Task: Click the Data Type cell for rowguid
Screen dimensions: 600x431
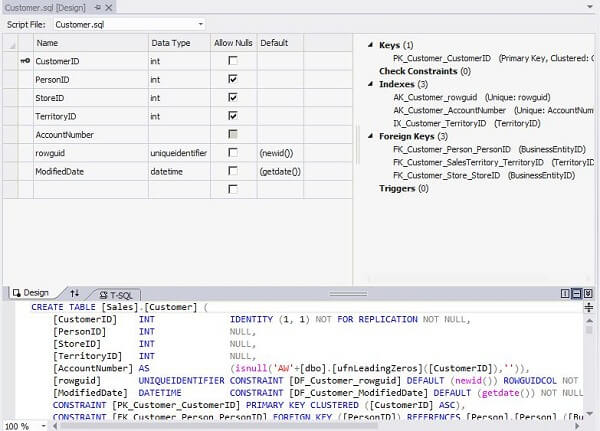Action: [178, 153]
